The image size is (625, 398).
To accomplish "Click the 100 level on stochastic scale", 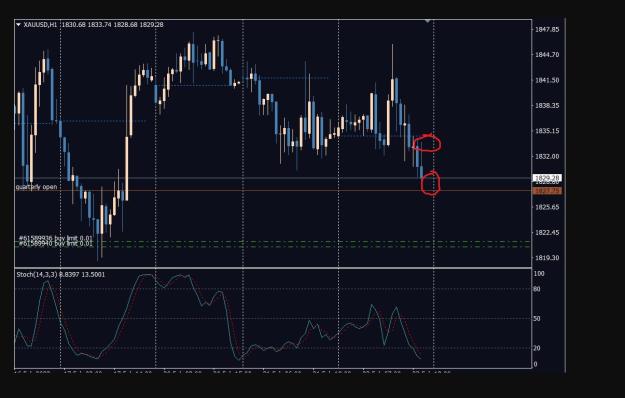I will (x=539, y=274).
